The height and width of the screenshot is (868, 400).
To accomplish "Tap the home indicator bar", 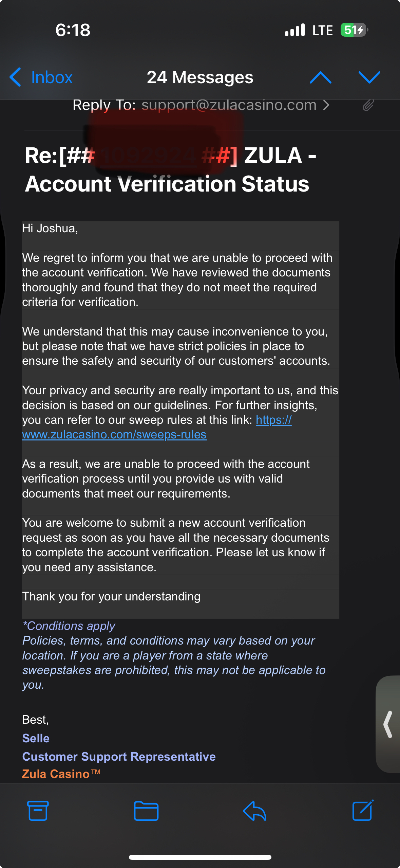I will [200, 857].
